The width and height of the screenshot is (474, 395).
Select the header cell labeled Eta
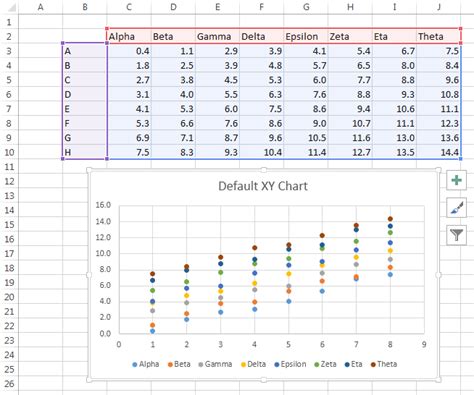click(x=394, y=36)
